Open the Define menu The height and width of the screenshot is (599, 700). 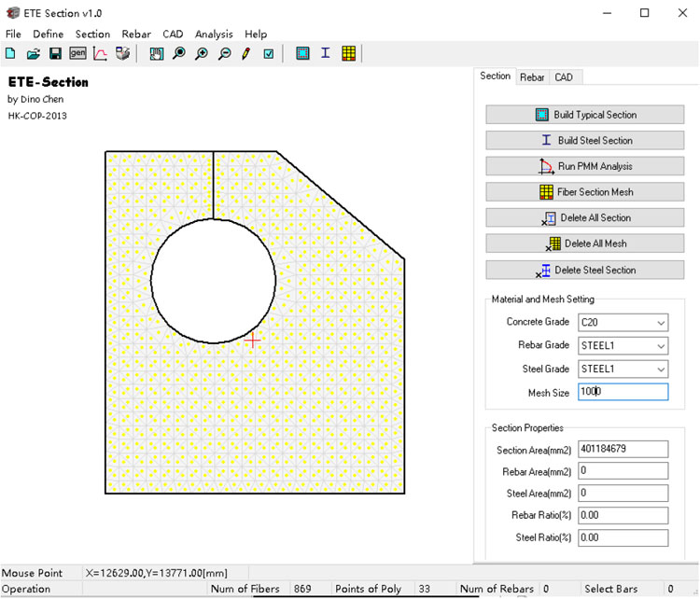[49, 34]
